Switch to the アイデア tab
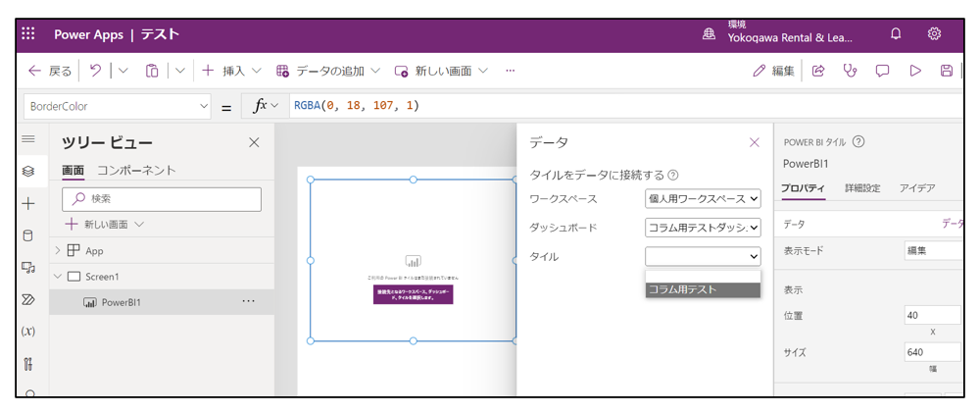This screenshot has height=414, width=980. click(x=917, y=188)
